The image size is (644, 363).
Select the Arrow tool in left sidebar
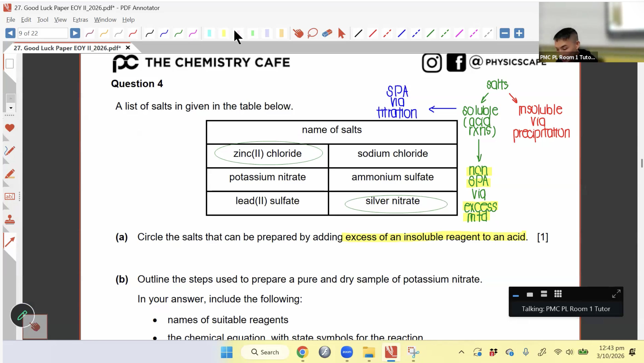click(x=10, y=242)
